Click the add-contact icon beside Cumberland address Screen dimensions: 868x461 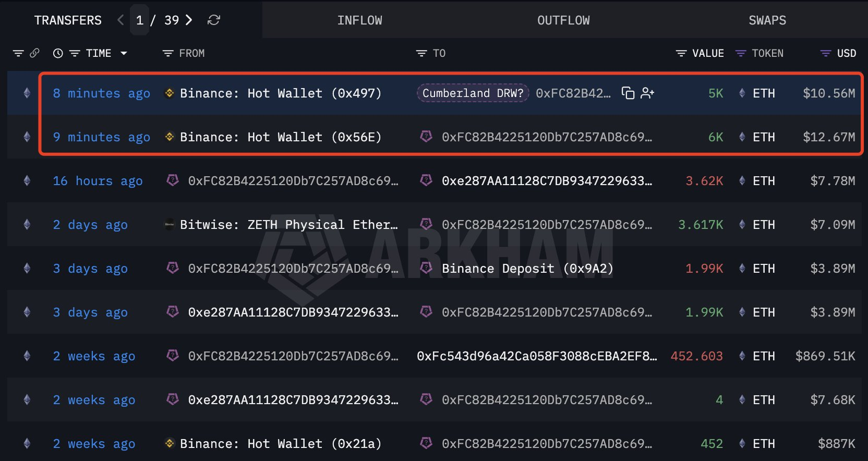pyautogui.click(x=647, y=93)
